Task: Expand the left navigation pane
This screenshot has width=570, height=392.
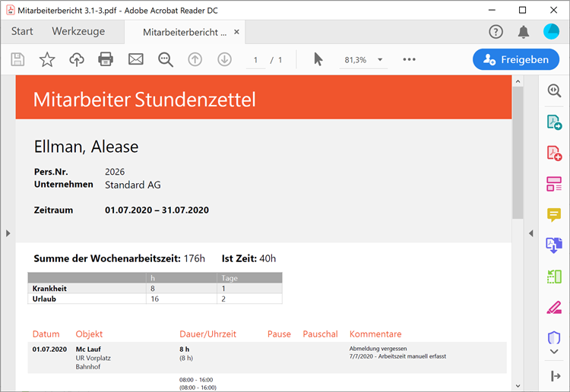Action: pyautogui.click(x=8, y=233)
